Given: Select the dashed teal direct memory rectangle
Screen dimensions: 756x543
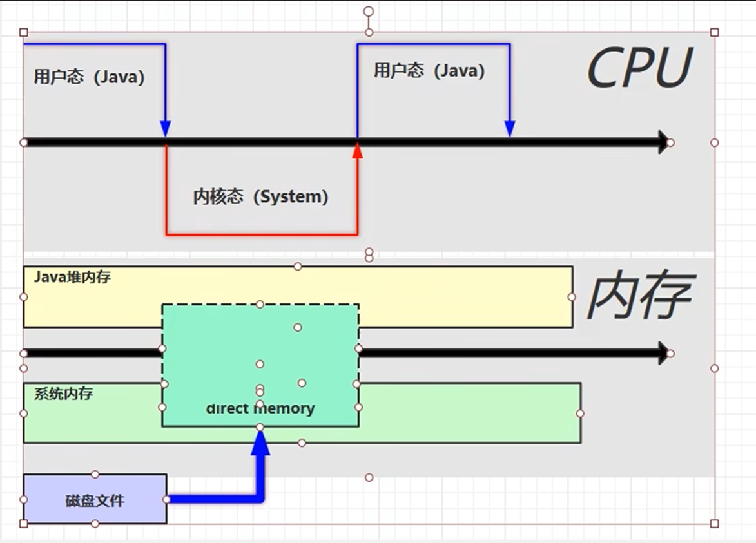Looking at the screenshot, I should [260, 365].
